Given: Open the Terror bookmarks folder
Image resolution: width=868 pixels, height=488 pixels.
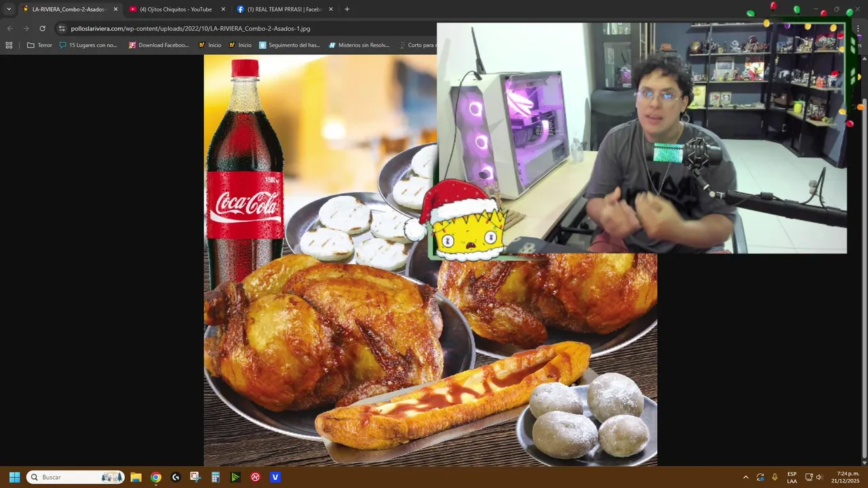Looking at the screenshot, I should tap(39, 45).
